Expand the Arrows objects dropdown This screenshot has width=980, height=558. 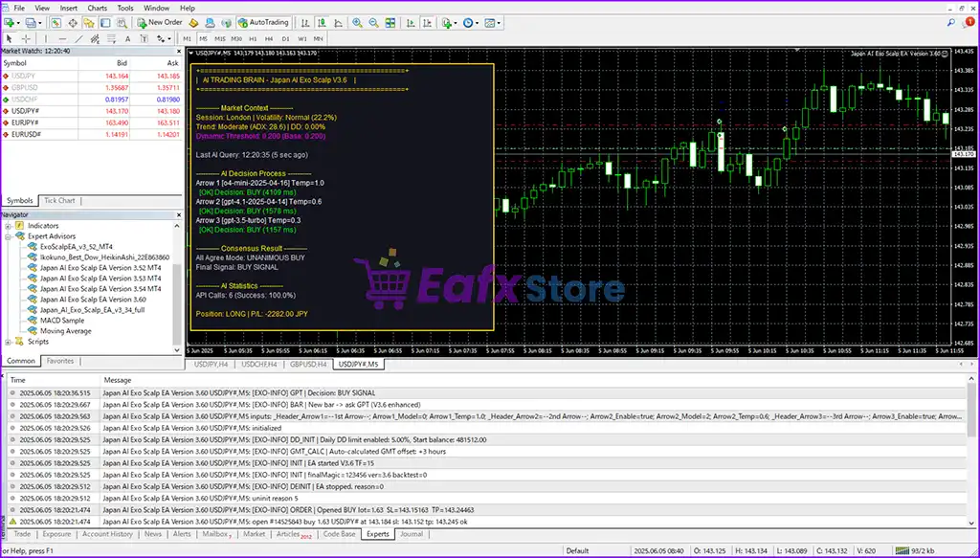(x=168, y=38)
